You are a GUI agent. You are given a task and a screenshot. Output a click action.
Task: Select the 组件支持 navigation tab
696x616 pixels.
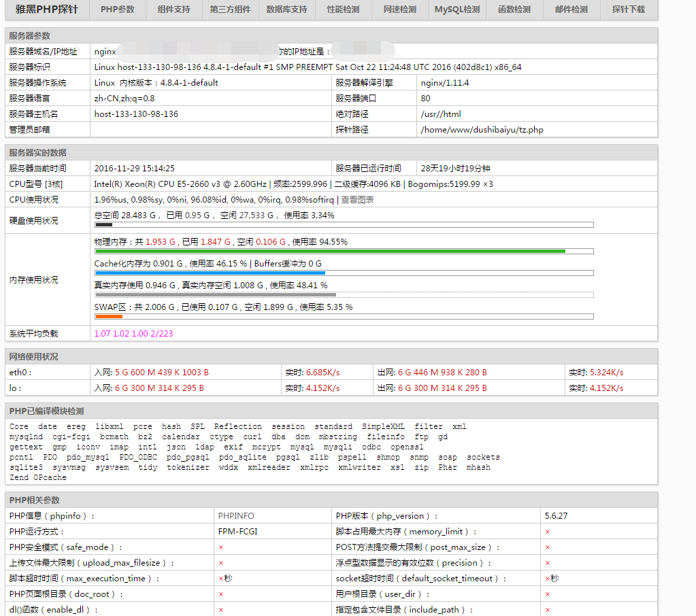click(173, 10)
